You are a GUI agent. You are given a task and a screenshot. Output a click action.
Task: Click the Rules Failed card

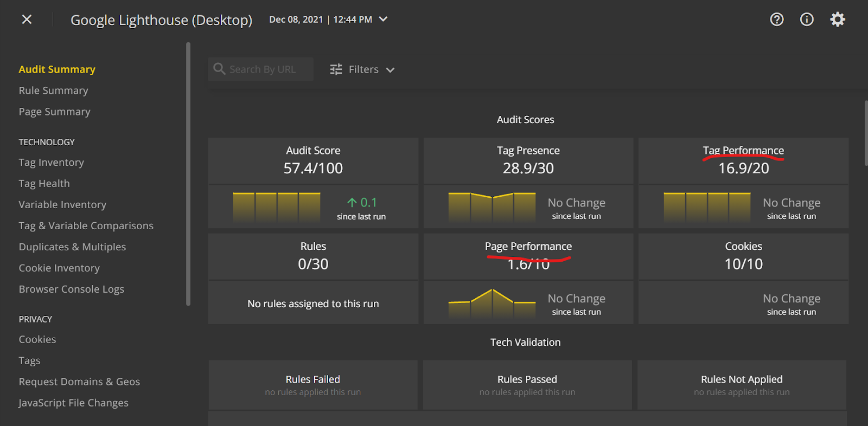click(x=313, y=385)
